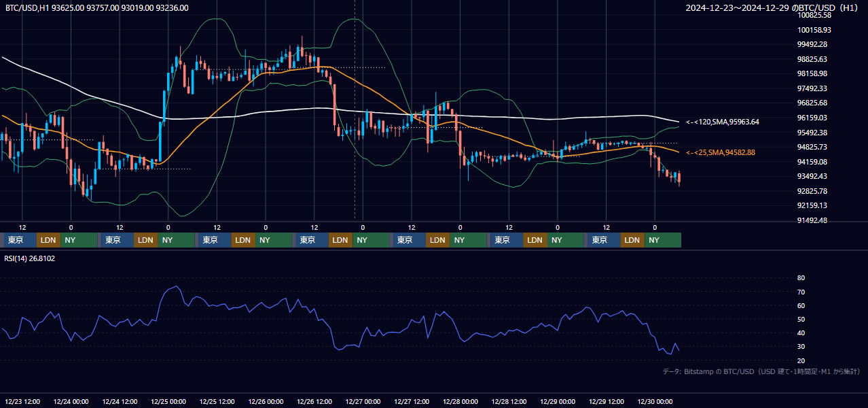Click the 12/26 00:00 date label
Viewport: 868px width, 408px height.
click(266, 402)
